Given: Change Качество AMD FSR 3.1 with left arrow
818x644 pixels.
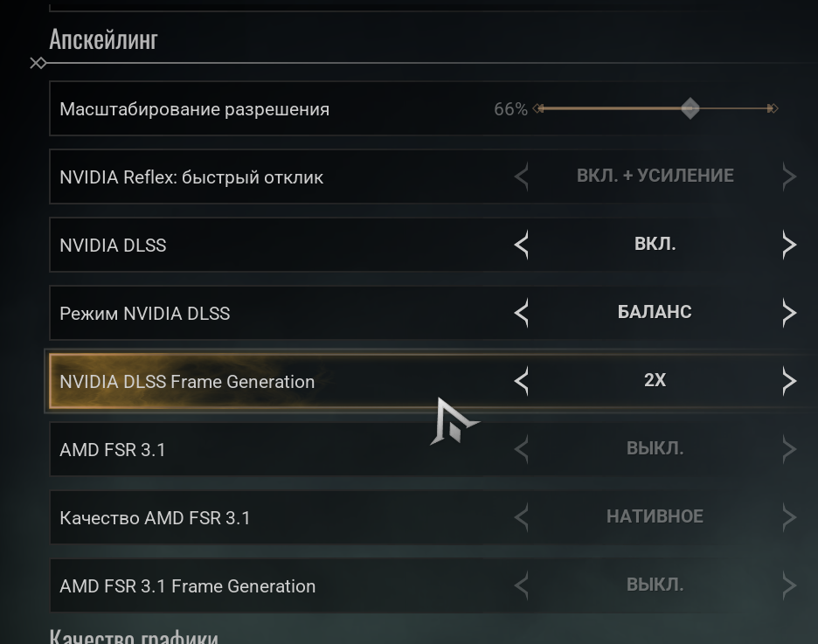Looking at the screenshot, I should [522, 517].
